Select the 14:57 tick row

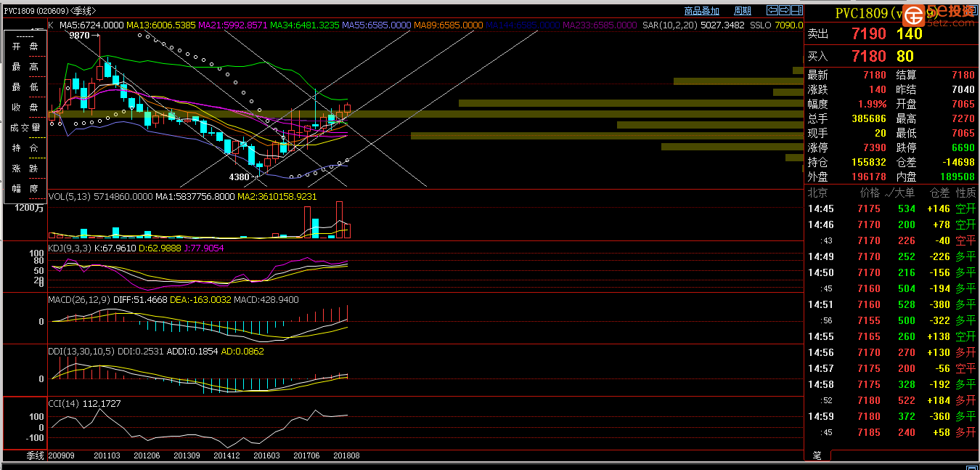(892, 368)
